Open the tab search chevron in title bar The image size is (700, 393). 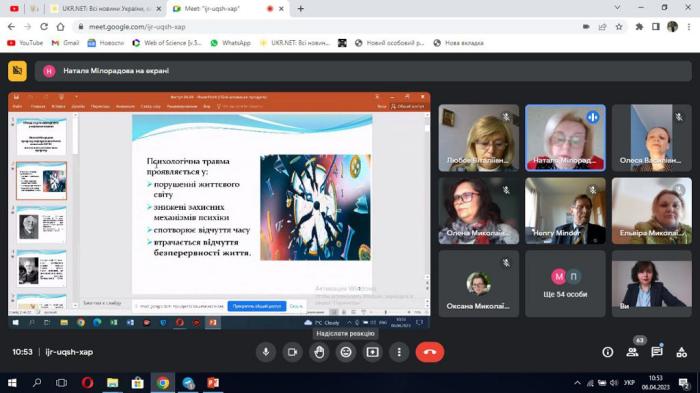coord(617,8)
